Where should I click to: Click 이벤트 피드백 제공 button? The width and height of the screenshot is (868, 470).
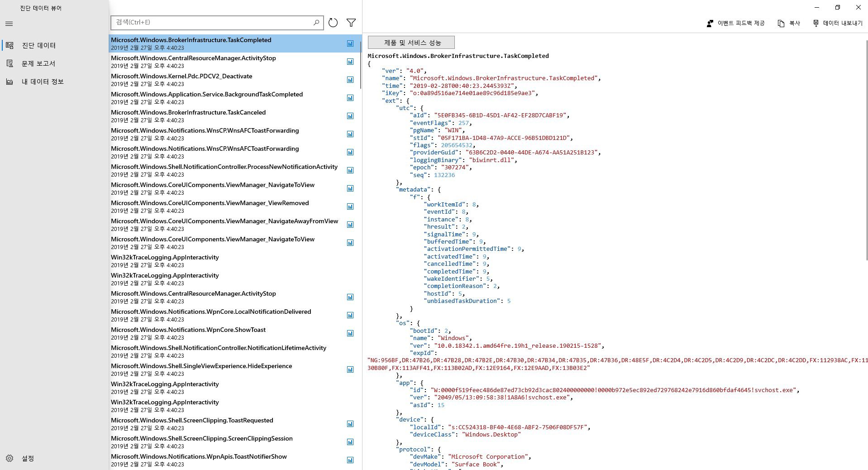coord(735,23)
